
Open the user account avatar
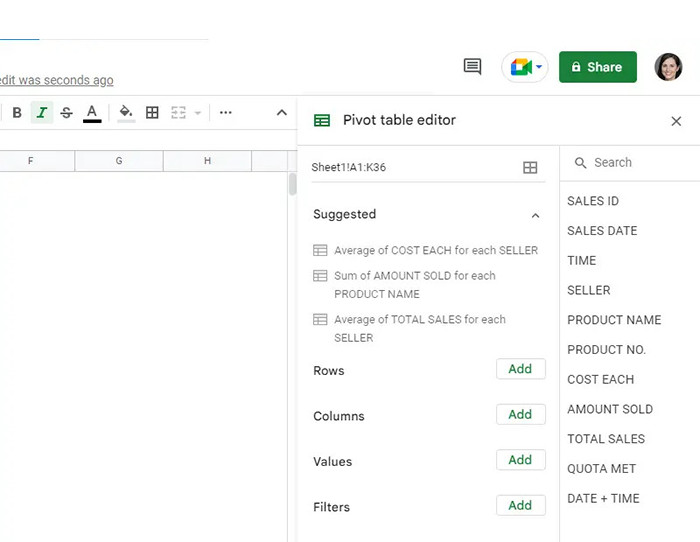coord(668,67)
